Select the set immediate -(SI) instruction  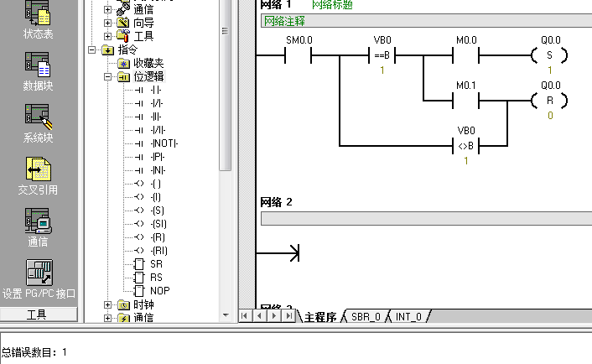[158, 224]
